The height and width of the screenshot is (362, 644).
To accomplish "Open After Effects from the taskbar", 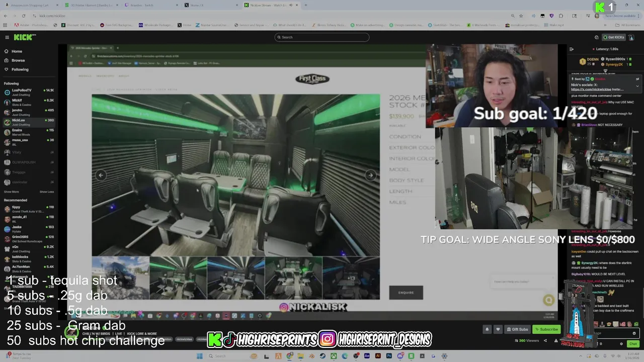I will coord(367,356).
